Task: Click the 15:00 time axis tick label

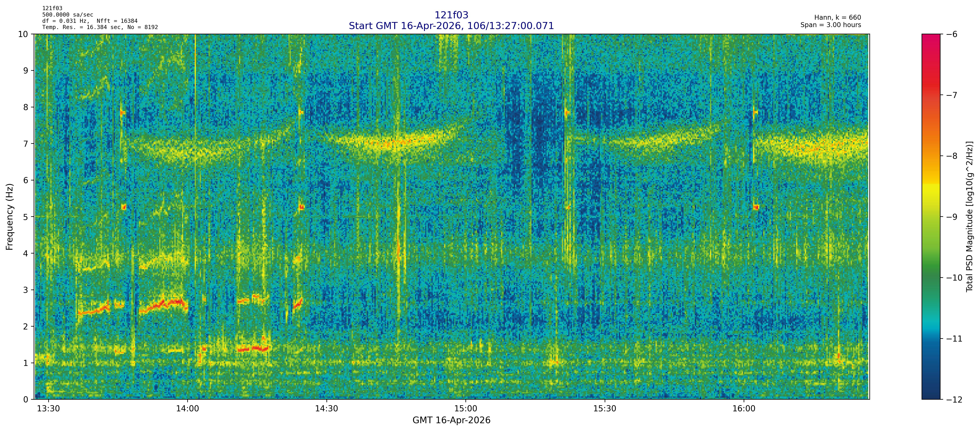Action: point(466,409)
